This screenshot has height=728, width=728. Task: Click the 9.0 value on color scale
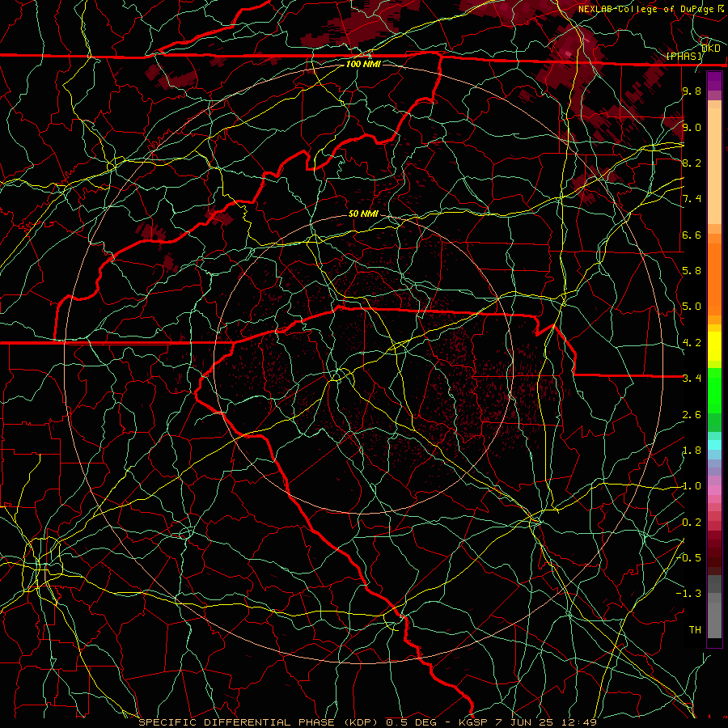[692, 127]
